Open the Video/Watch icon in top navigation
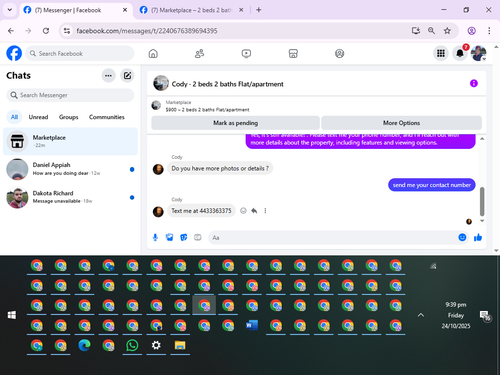 pos(246,53)
